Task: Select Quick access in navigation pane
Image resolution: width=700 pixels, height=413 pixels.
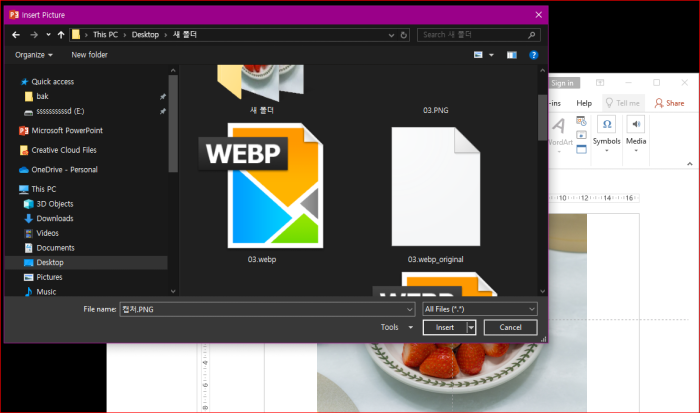Action: [x=52, y=82]
